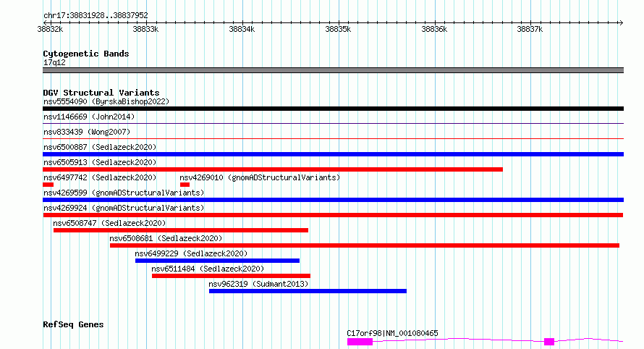Click the blue nsv6500887 variant bar
Viewport: 644px width, 349px height.
(333, 154)
